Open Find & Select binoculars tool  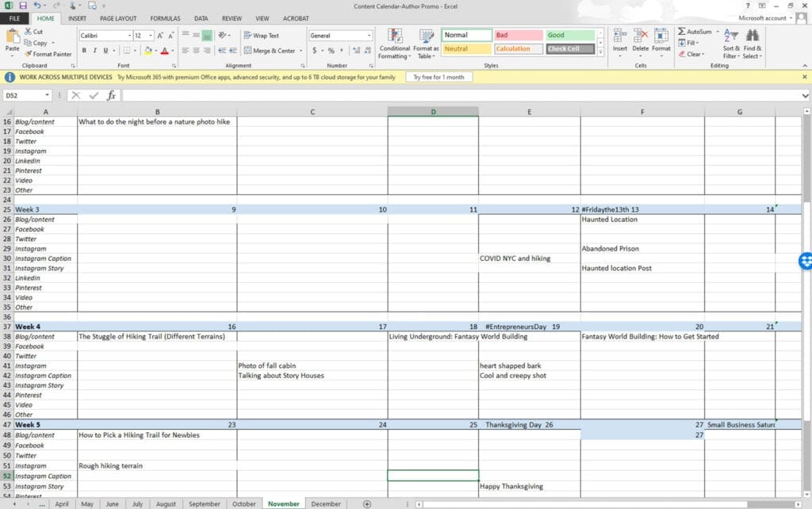pyautogui.click(x=752, y=42)
